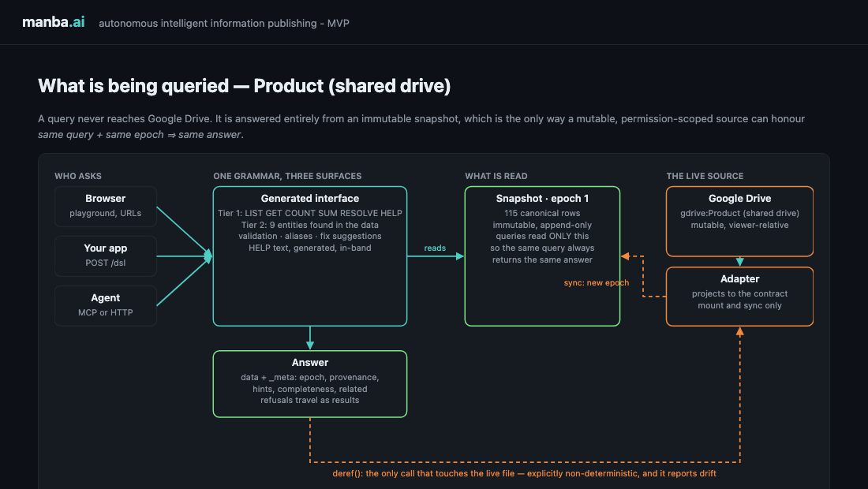
Task: Click the 'Google Drive' box title
Action: 739,198
